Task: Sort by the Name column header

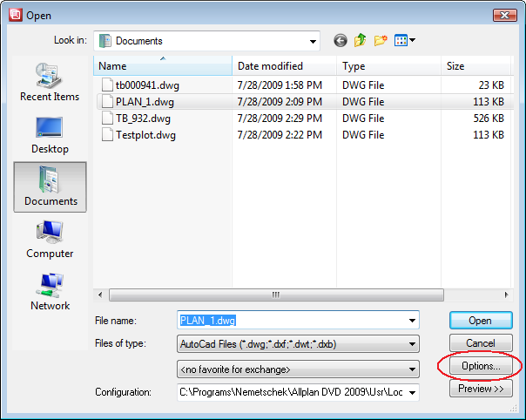Action: pyautogui.click(x=163, y=66)
